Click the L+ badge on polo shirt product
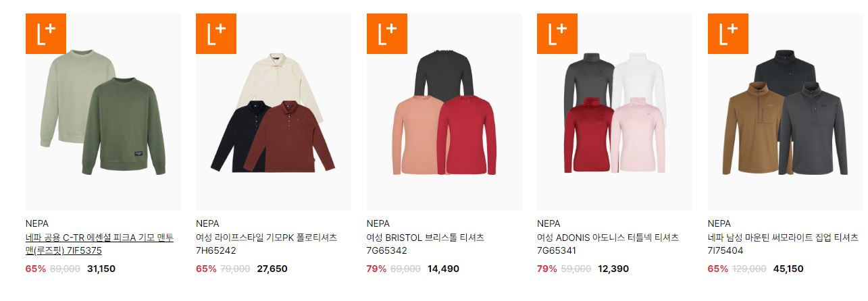868x301 pixels. click(216, 34)
